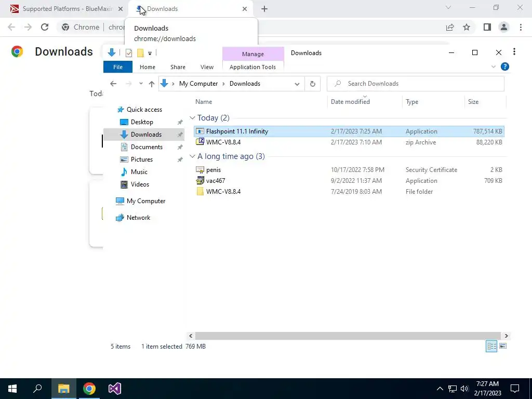Sort by the Date modified column
The height and width of the screenshot is (399, 532).
pos(351,102)
